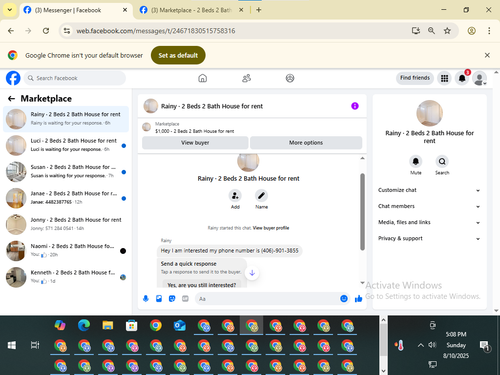Open Task View on the taskbar
This screenshot has width=500, height=375.
[x=35, y=345]
